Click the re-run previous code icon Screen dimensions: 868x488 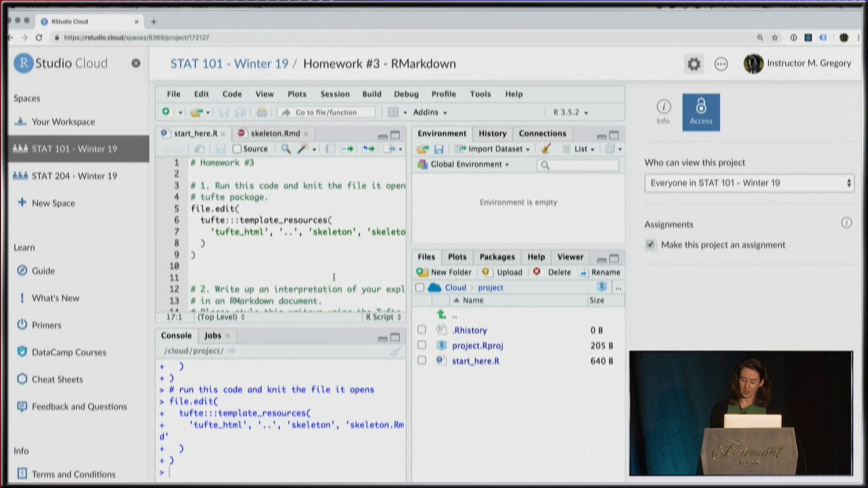tap(369, 149)
